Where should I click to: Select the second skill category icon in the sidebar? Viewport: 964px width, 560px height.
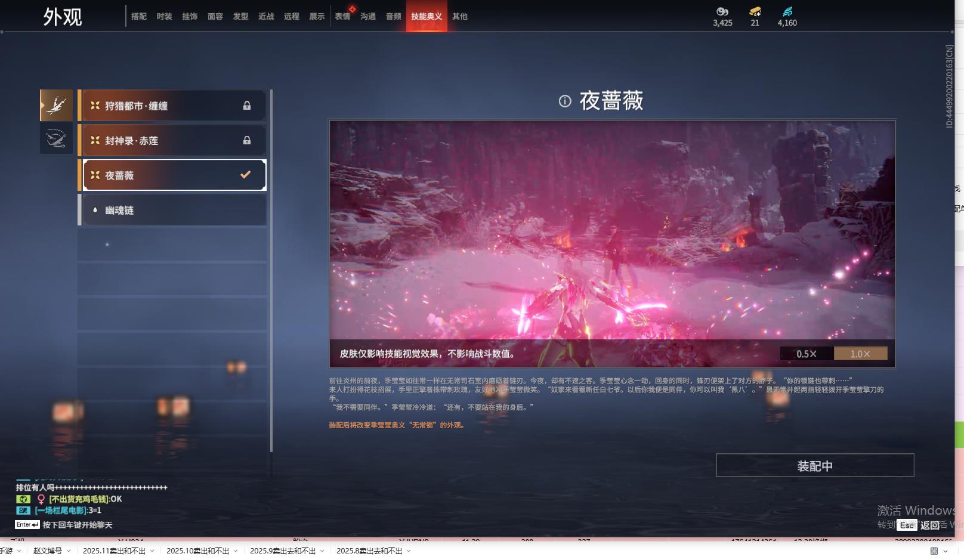tap(56, 138)
